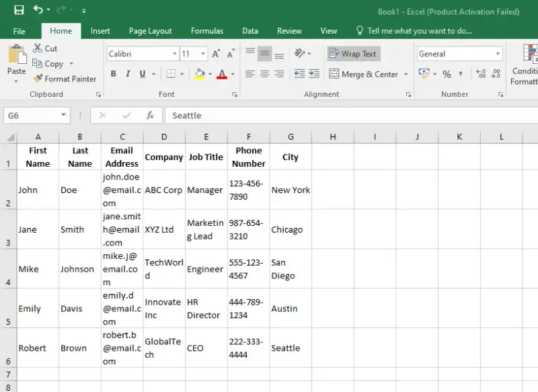The width and height of the screenshot is (538, 392).
Task: Switch to the Formulas tab
Action: (207, 31)
